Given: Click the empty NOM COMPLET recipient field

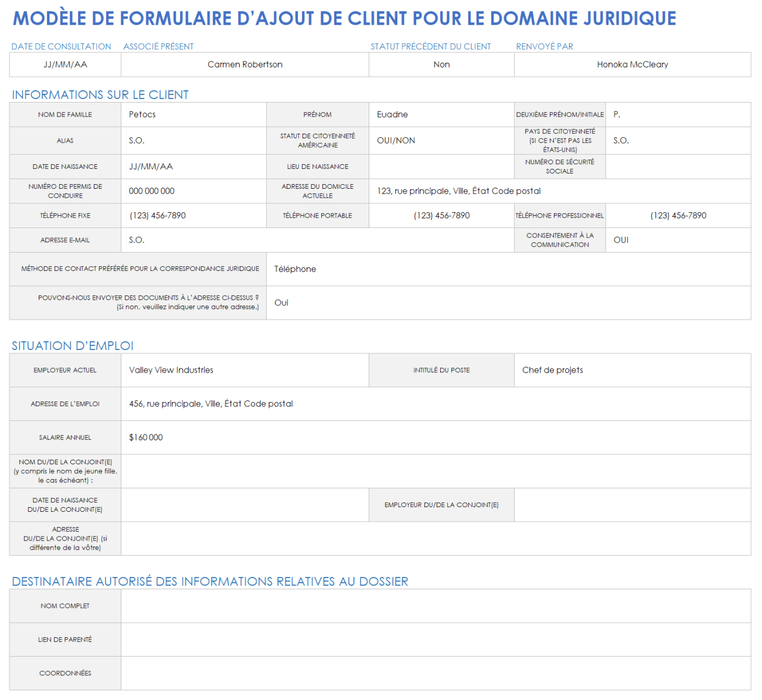Looking at the screenshot, I should (x=436, y=606).
